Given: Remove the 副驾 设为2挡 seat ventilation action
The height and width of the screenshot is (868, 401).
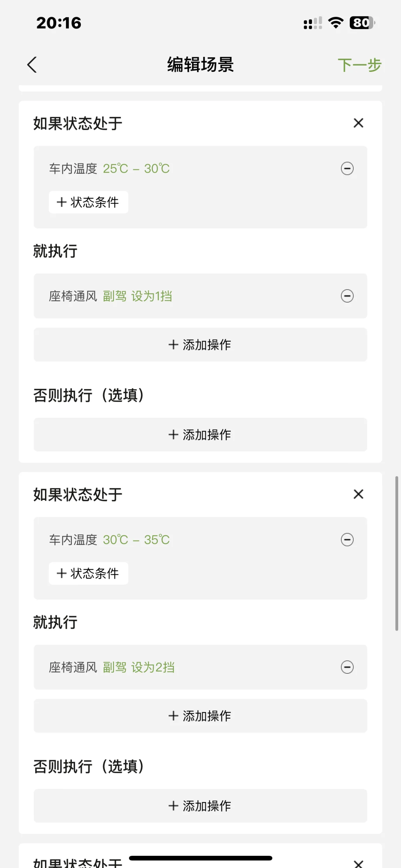Looking at the screenshot, I should [x=347, y=667].
